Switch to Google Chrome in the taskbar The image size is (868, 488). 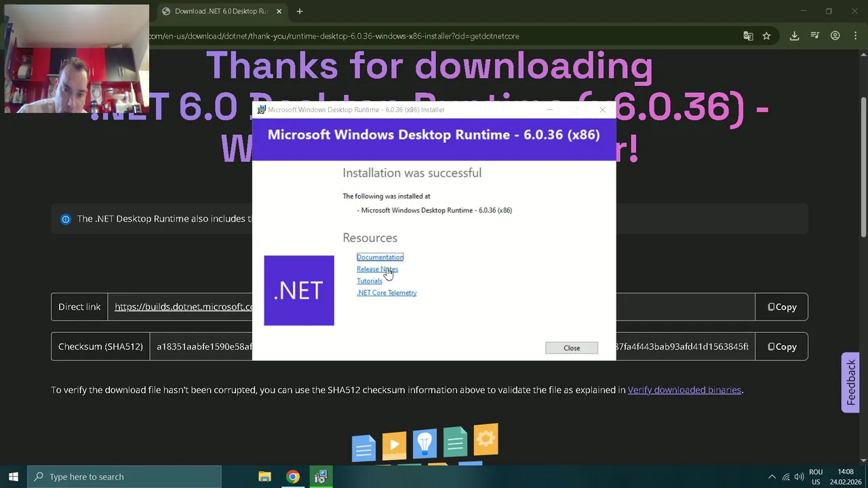[x=293, y=476]
